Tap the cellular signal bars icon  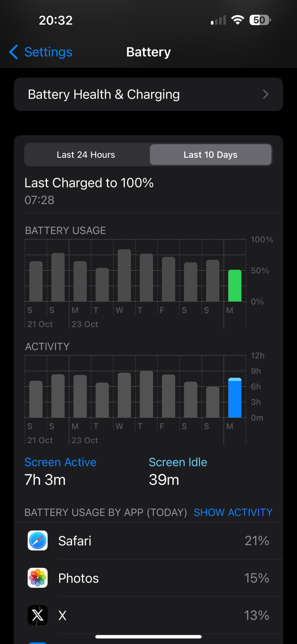point(218,20)
